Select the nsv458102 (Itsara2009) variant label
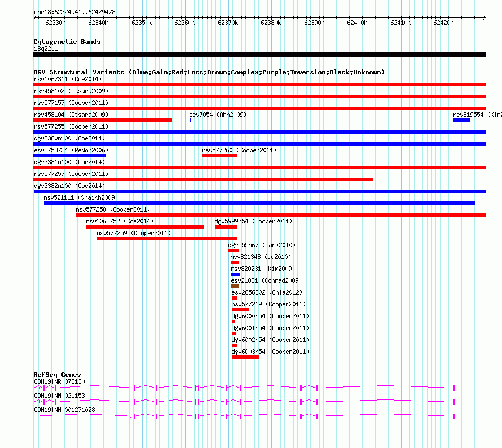 [x=71, y=91]
